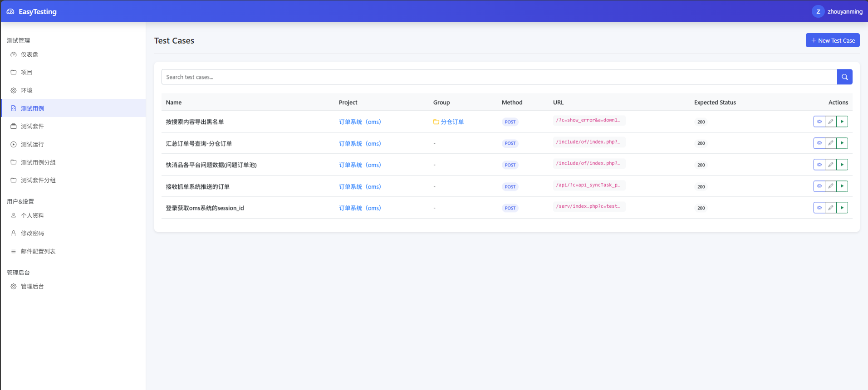Viewport: 868px width, 390px height.
Task: Edit the 汇总订单号查询-分仓订单 test case
Action: click(830, 143)
